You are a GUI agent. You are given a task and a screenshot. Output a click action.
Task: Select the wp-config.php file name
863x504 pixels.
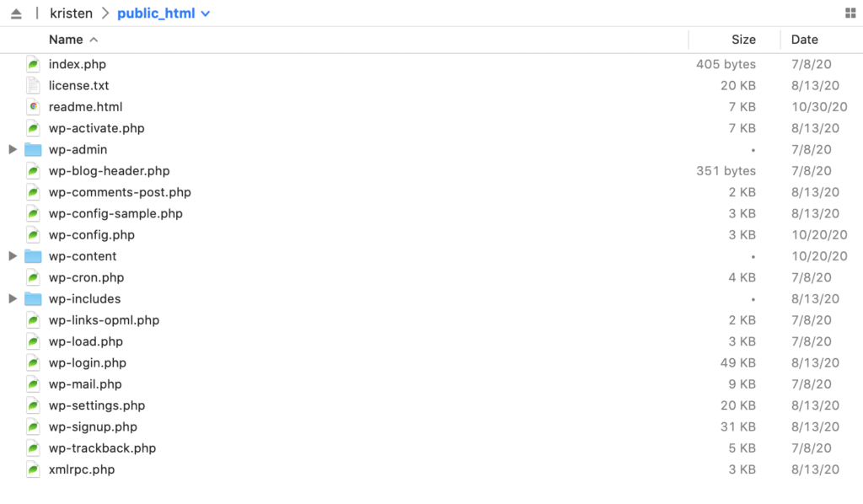point(91,235)
